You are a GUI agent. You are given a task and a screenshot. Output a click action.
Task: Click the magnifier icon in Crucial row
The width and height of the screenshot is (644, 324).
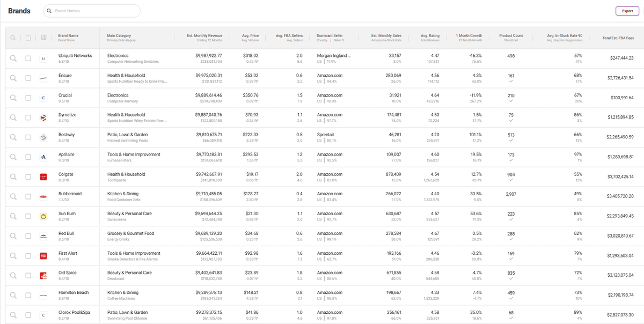[13, 98]
